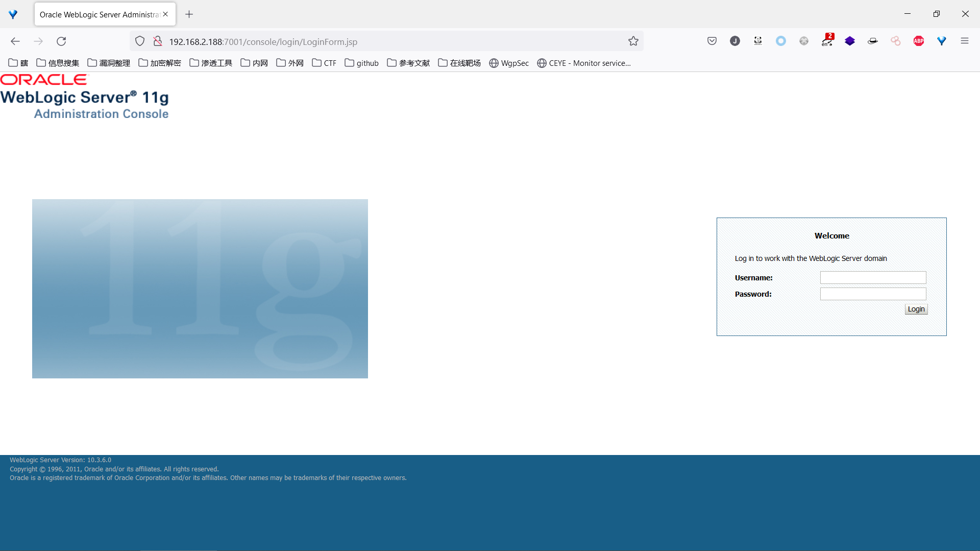
Task: Go back to the previous page
Action: click(x=15, y=41)
